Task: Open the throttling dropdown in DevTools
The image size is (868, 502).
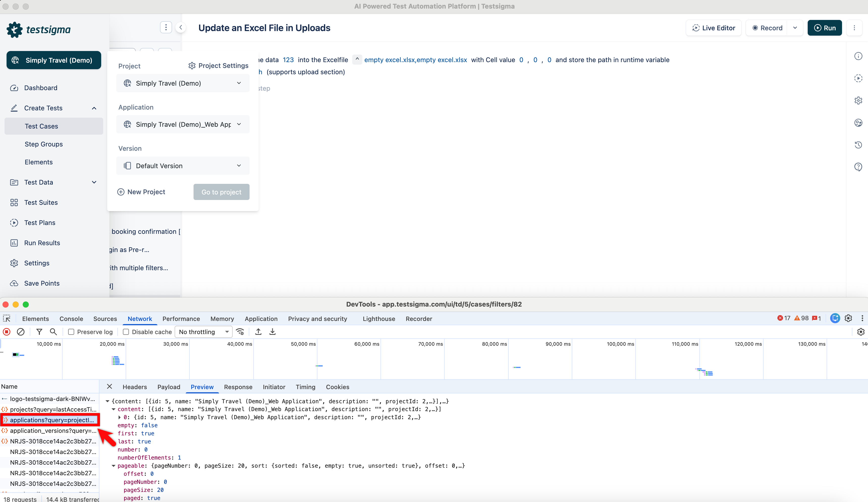Action: (203, 332)
